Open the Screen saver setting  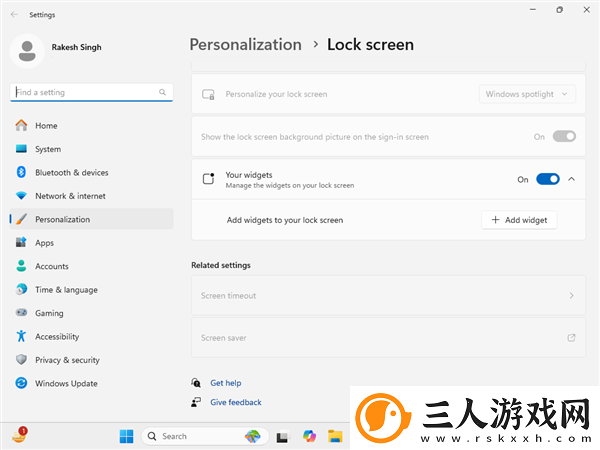[x=388, y=338]
